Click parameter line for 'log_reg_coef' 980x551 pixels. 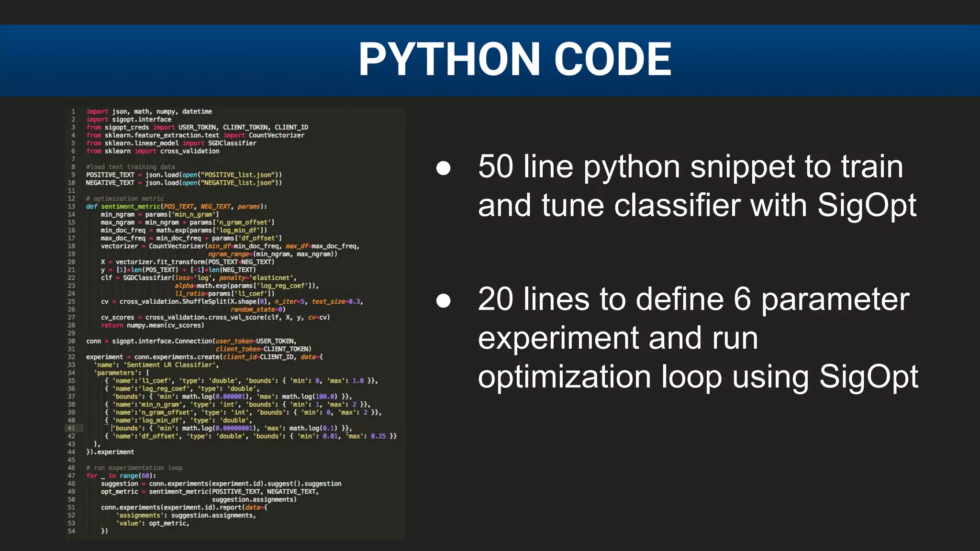(x=182, y=389)
